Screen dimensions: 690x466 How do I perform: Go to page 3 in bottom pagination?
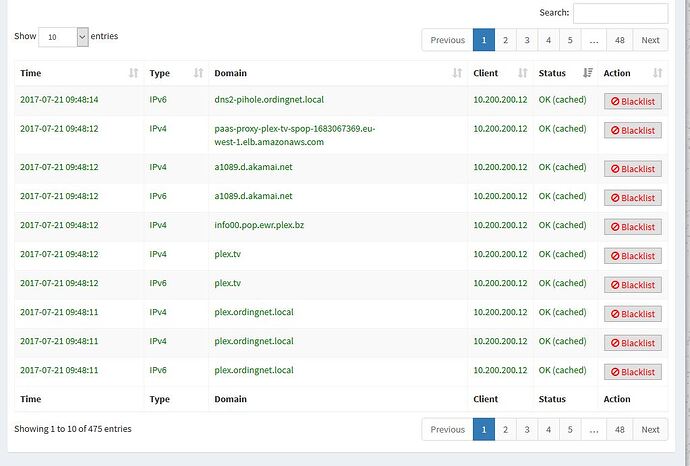pyautogui.click(x=527, y=429)
